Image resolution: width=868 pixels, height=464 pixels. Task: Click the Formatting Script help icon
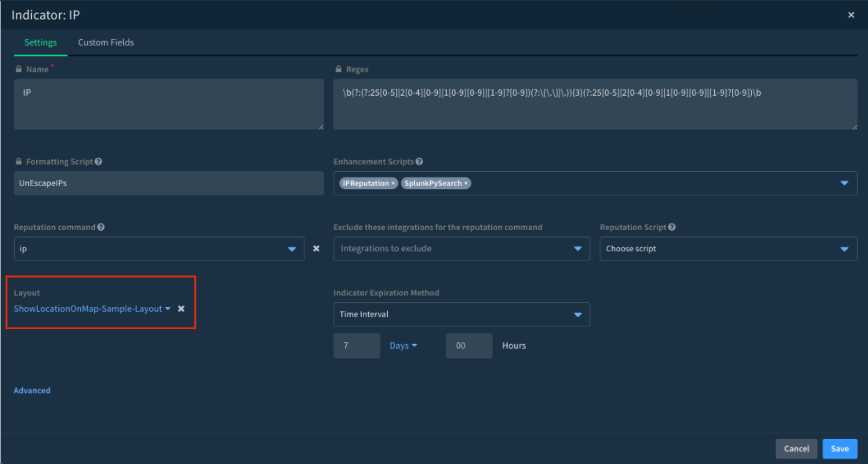click(98, 162)
